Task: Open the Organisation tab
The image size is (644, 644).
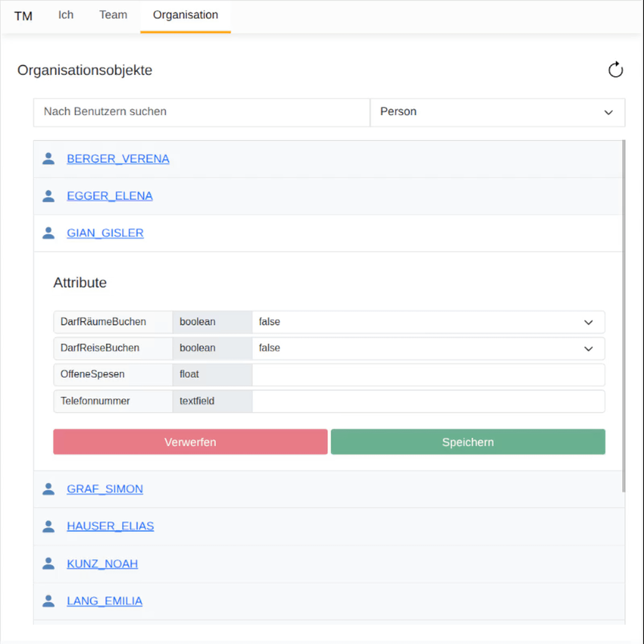Action: coord(185,15)
